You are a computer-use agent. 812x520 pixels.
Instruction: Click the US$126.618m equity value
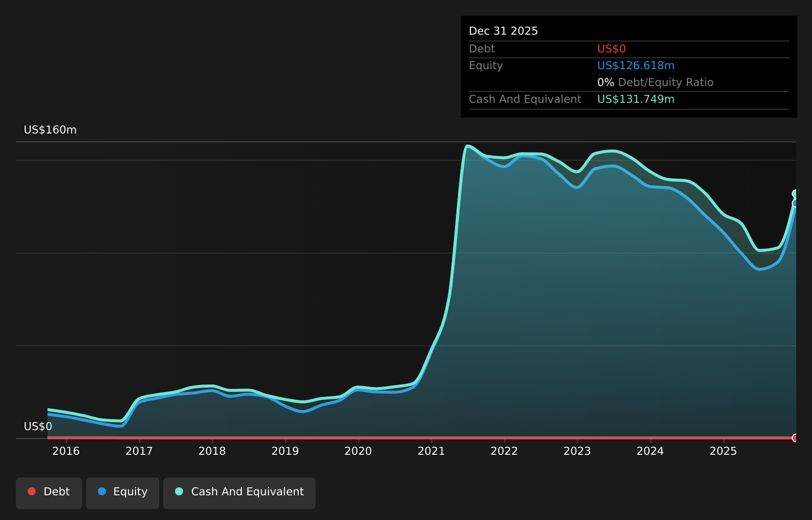636,66
